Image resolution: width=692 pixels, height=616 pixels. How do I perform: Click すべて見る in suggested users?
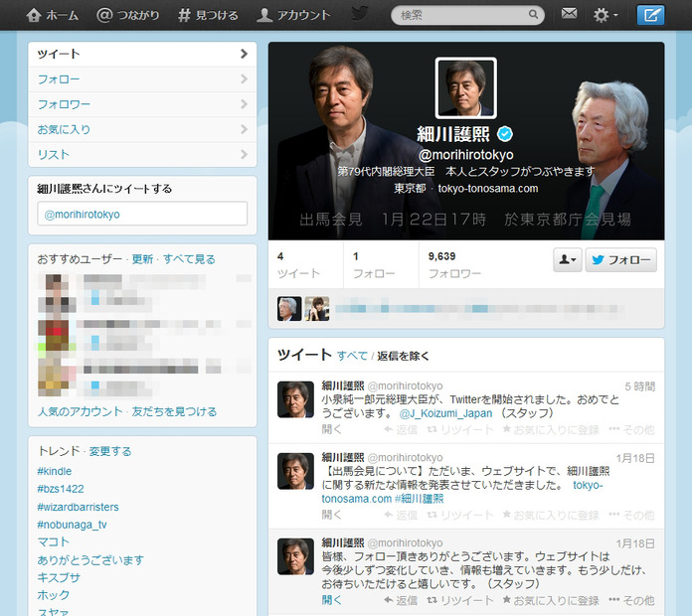pos(189,259)
